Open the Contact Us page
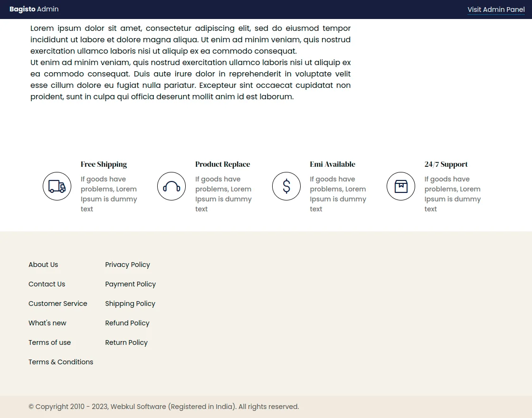The image size is (532, 418). (47, 284)
